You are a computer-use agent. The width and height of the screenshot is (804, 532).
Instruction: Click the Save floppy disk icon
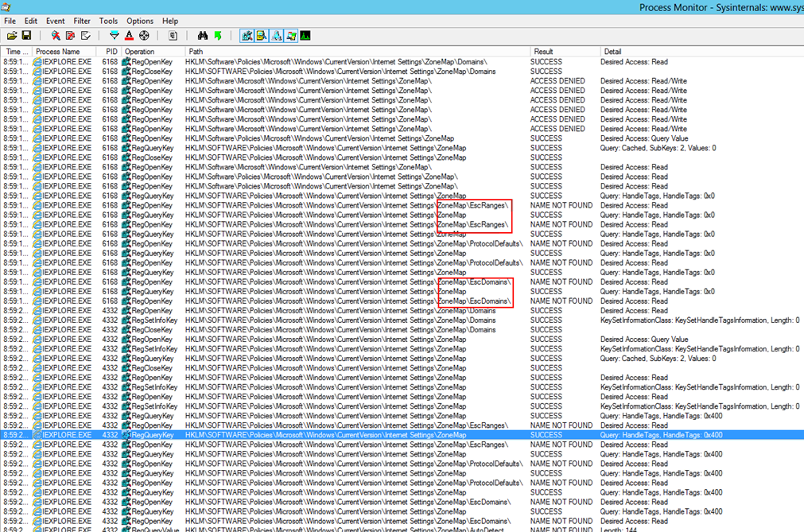point(26,35)
